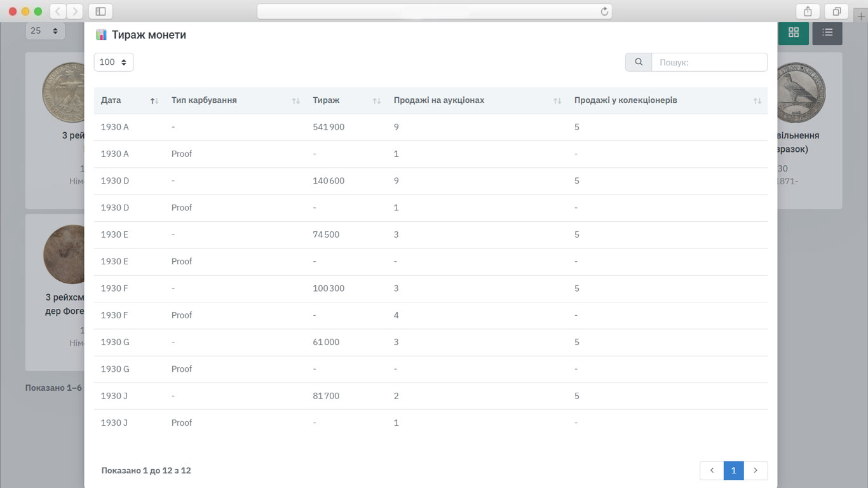Screen dimensions: 868x488
Task: Click Safari share icon
Action: 808,11
